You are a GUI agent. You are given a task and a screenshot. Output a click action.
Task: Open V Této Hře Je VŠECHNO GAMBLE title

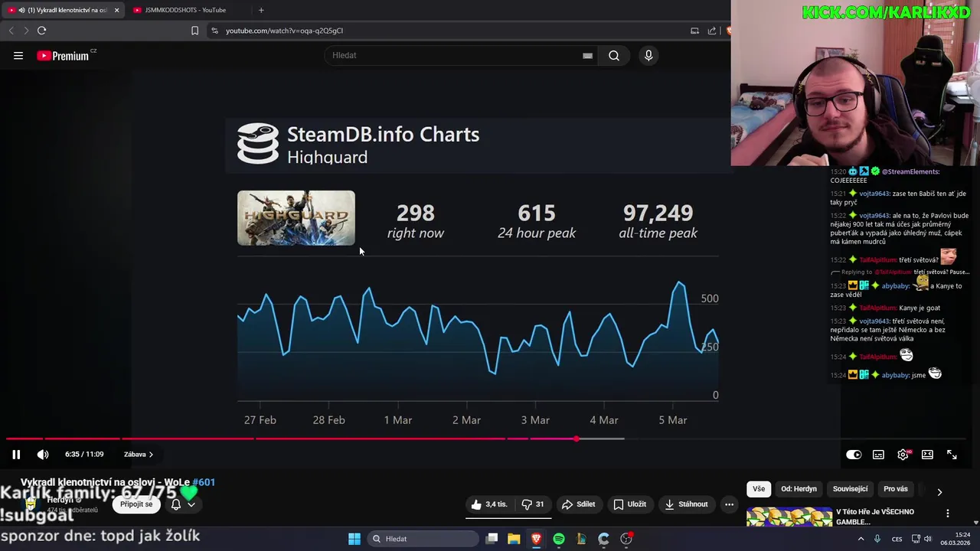click(875, 517)
